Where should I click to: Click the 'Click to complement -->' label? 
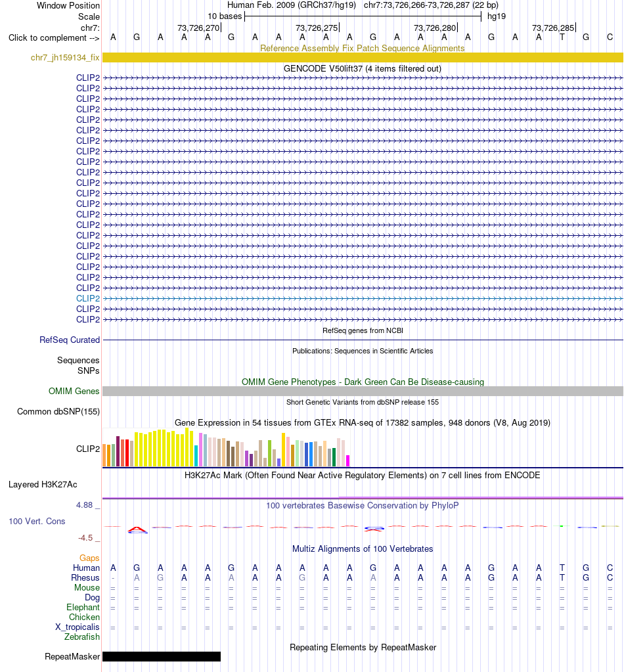click(x=54, y=37)
